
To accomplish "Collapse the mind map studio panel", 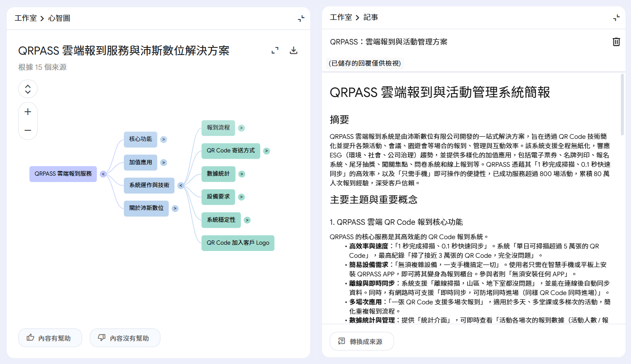I will tap(301, 19).
